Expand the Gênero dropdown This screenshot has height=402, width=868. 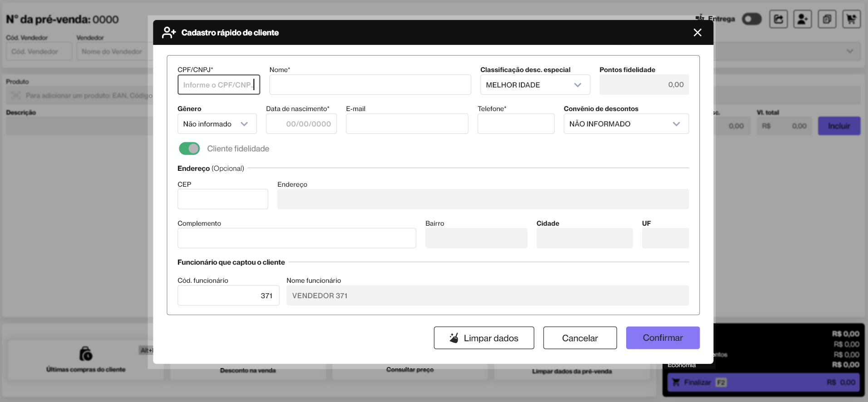pos(217,124)
